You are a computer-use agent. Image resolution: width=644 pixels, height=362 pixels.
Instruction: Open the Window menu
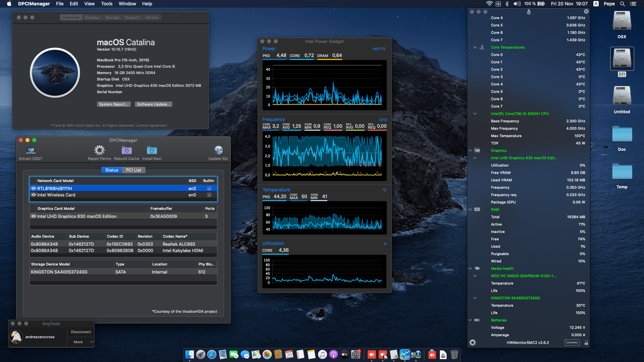[x=127, y=4]
